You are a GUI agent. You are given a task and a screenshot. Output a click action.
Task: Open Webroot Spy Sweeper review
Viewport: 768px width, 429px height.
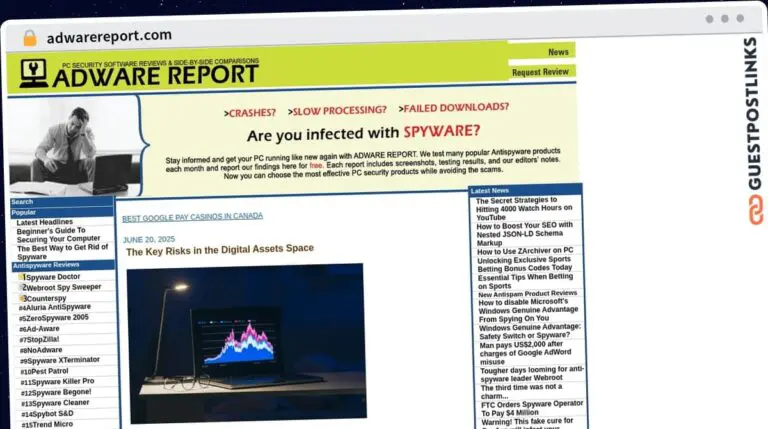tap(62, 287)
